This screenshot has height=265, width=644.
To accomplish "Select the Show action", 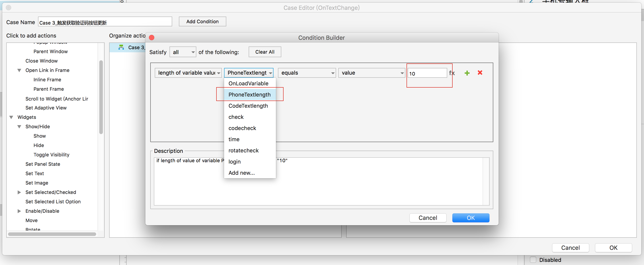I will point(40,136).
